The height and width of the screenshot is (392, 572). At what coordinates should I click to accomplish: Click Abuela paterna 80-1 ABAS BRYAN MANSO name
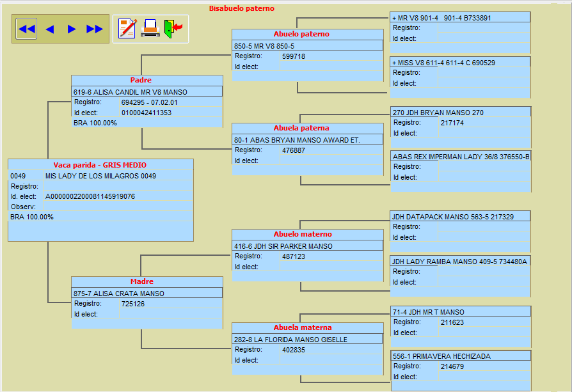(307, 139)
